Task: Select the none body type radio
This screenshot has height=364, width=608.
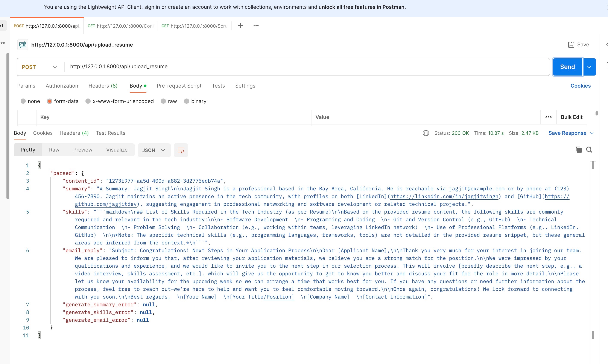Action: [23, 101]
